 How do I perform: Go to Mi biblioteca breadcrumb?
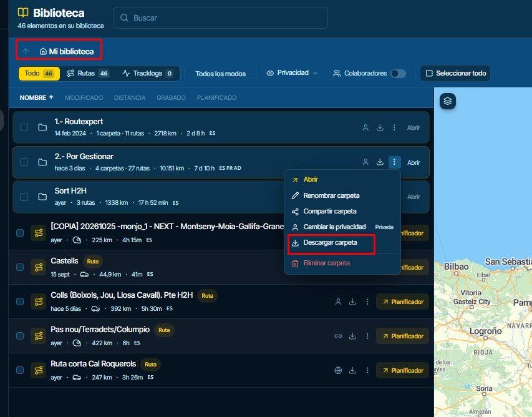point(67,51)
